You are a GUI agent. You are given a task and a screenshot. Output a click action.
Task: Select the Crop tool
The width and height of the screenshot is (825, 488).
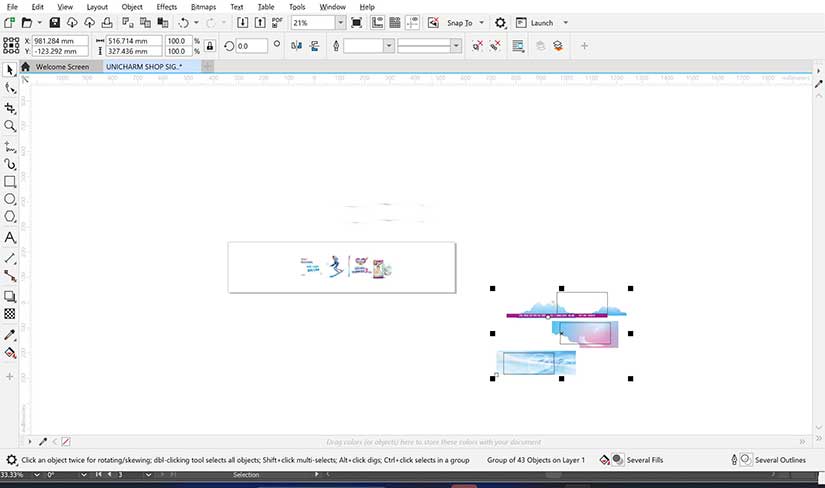point(9,108)
